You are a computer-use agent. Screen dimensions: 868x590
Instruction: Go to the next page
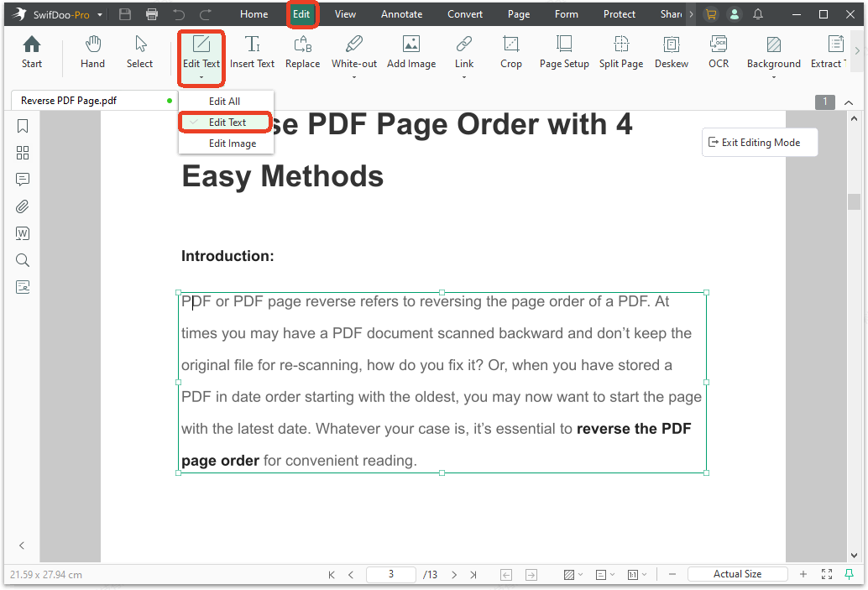tap(454, 575)
